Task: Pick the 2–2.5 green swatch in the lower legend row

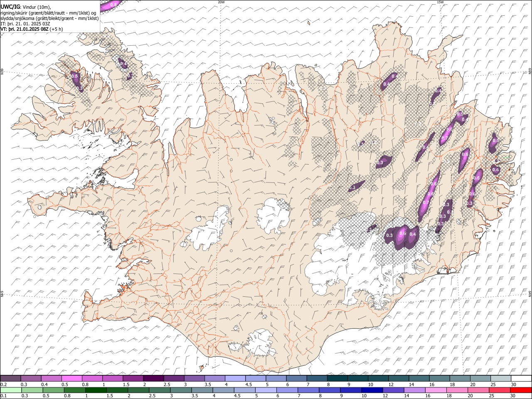Action: pos(138,390)
